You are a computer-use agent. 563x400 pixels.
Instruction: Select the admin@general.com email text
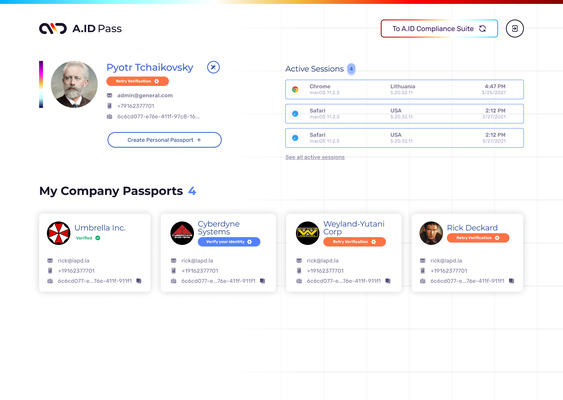point(145,95)
